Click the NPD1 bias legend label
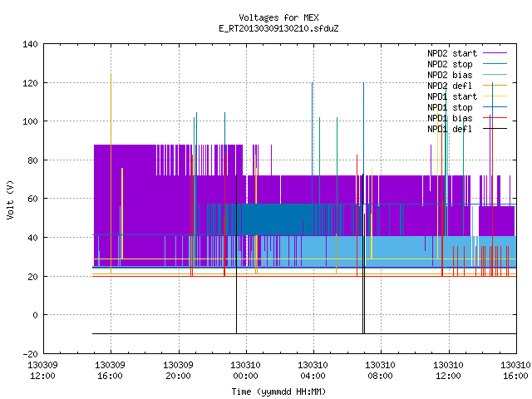The height and width of the screenshot is (399, 532). click(450, 118)
